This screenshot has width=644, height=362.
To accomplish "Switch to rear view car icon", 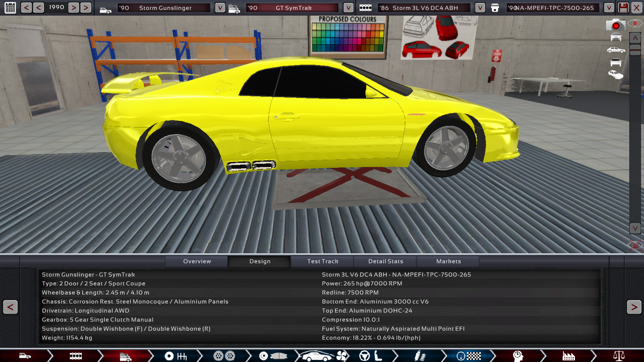I will [x=616, y=62].
